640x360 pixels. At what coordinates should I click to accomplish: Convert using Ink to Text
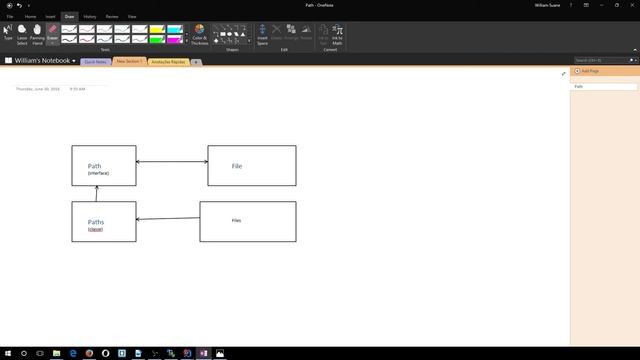pyautogui.click(x=323, y=34)
